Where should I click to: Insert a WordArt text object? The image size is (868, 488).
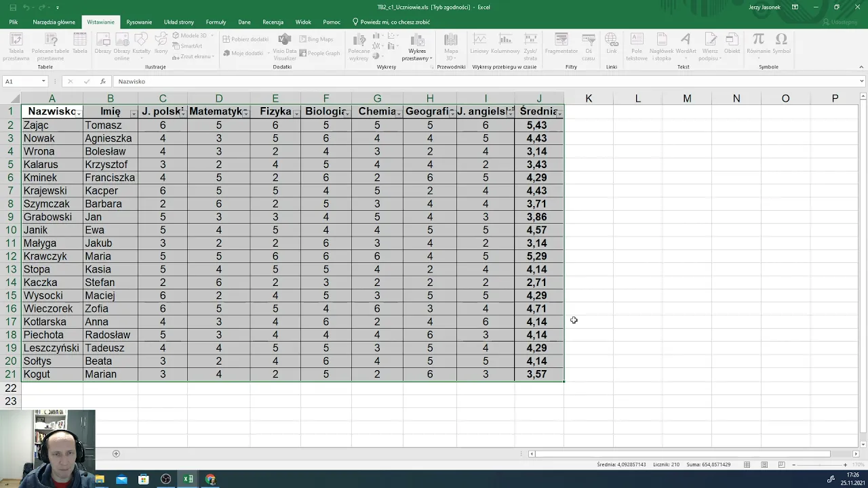click(686, 43)
